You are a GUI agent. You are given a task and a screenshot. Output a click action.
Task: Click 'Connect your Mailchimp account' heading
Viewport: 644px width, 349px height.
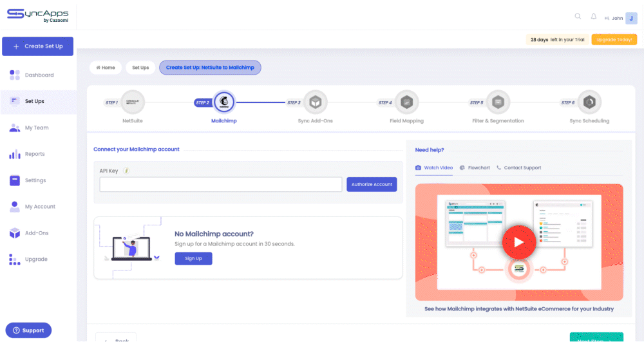pos(137,149)
